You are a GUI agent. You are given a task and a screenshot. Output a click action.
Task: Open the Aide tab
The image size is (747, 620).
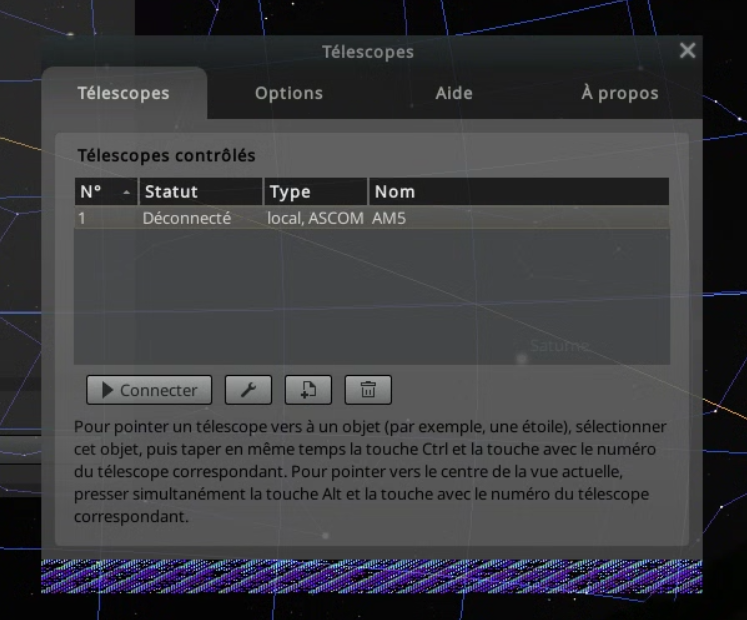454,93
